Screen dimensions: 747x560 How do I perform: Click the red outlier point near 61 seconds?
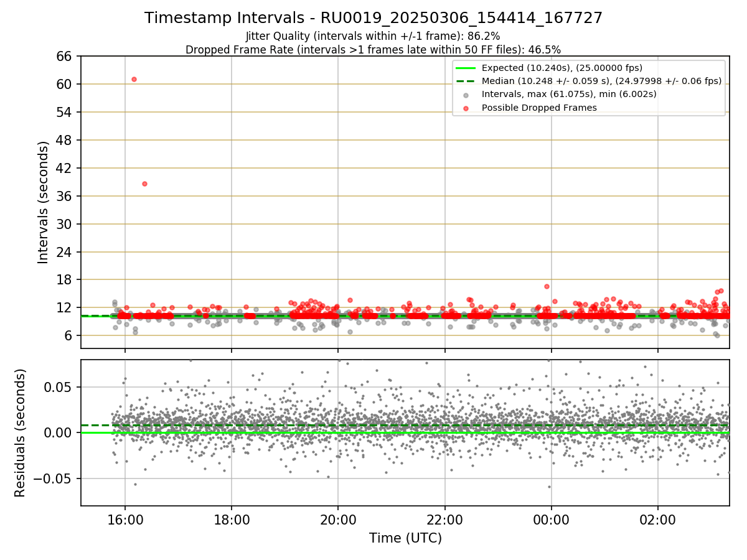[x=134, y=79]
